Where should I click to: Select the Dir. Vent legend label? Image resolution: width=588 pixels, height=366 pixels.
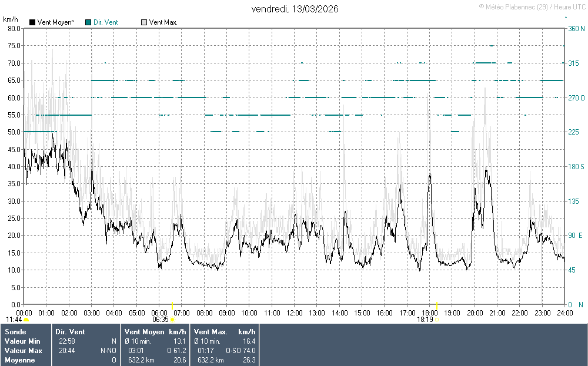pyautogui.click(x=106, y=22)
